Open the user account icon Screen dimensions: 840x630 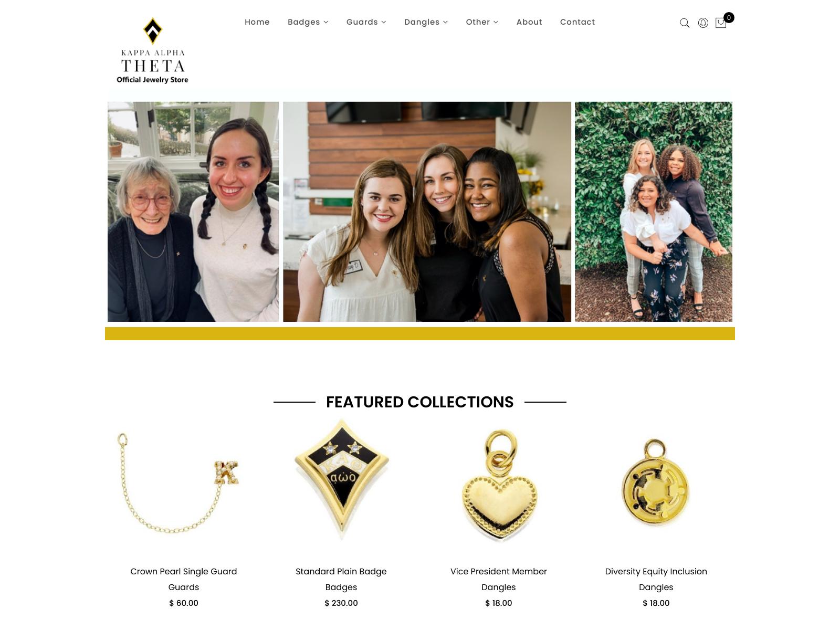pyautogui.click(x=703, y=23)
